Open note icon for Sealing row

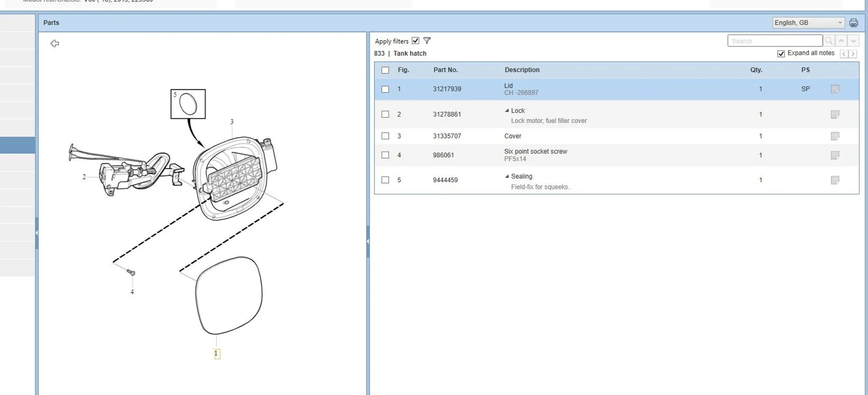click(835, 180)
